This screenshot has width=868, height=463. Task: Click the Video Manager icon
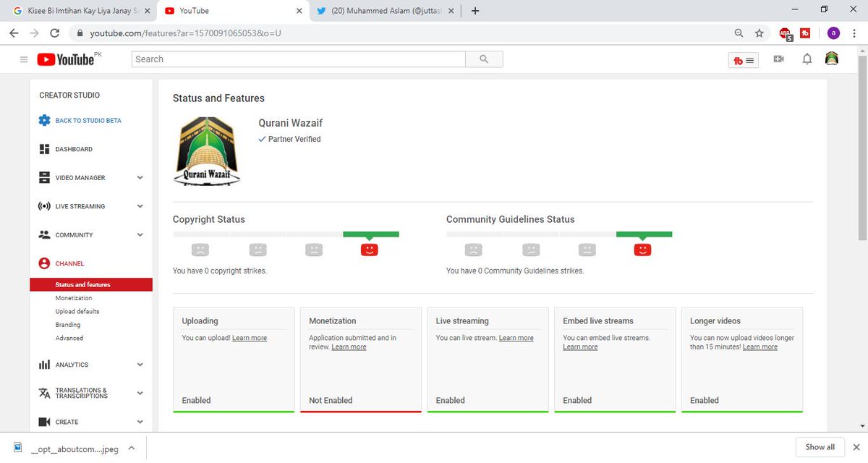coord(44,177)
